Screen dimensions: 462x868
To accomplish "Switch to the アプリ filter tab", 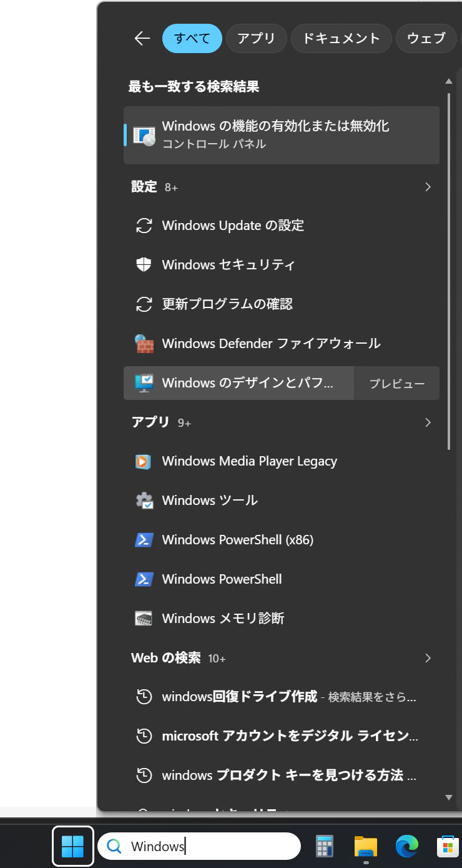I will point(256,38).
